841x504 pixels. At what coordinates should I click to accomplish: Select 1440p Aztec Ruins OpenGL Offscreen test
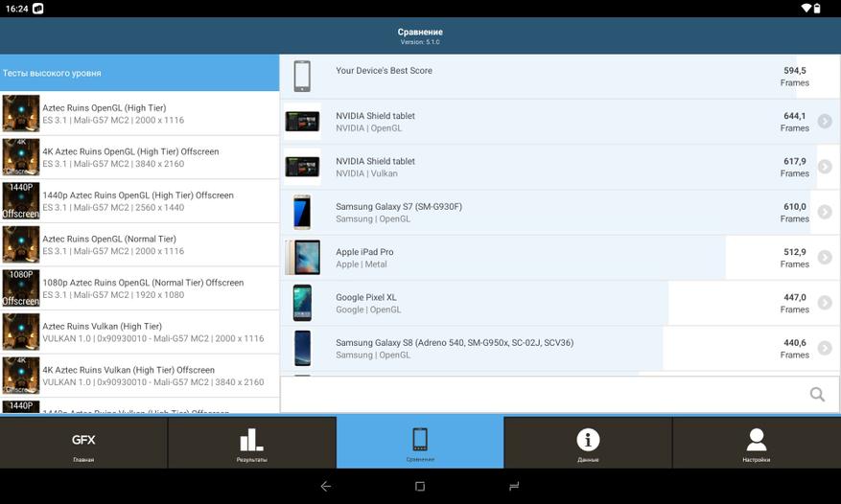139,201
